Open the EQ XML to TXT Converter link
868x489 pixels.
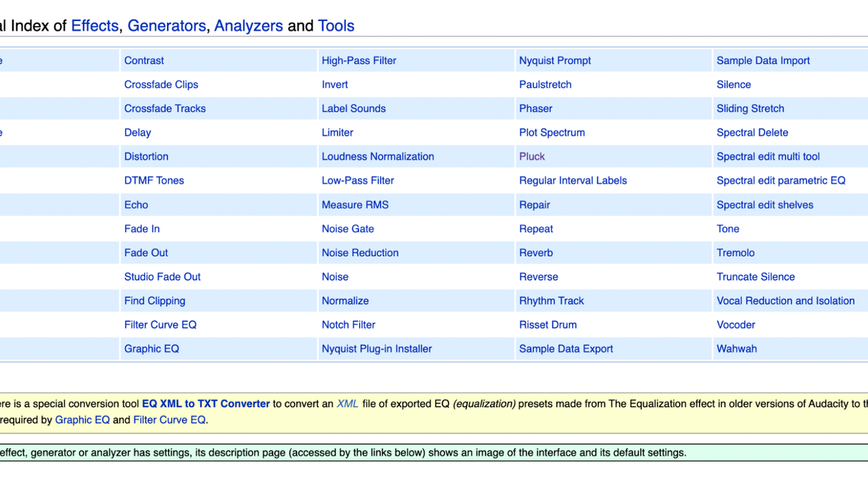coord(206,404)
